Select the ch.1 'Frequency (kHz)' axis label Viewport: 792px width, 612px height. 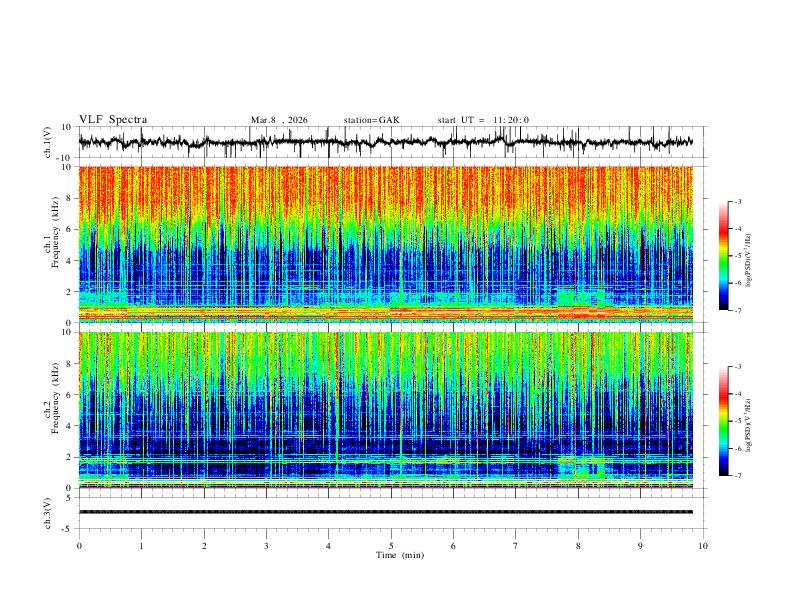coord(56,232)
